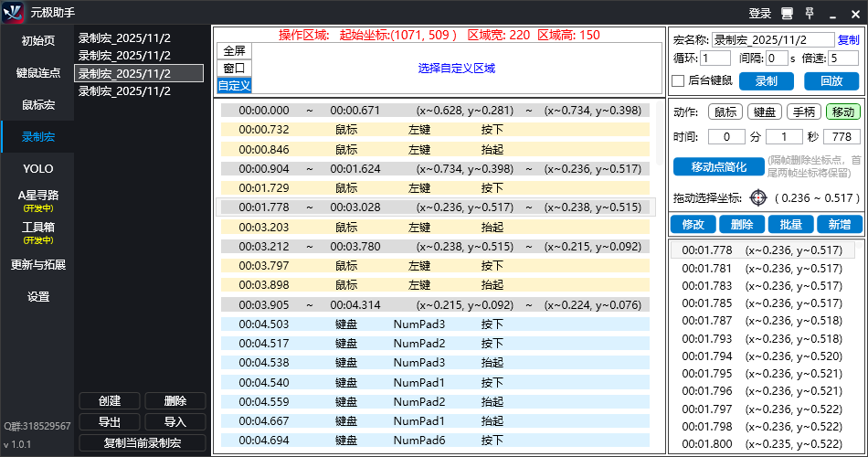The height and width of the screenshot is (457, 868).
Task: Select coordinate point at 00:01.794
Action: [x=762, y=356]
